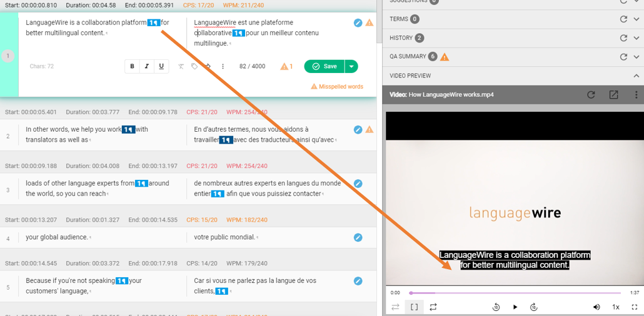Open the three-dot menu in segment toolbar
This screenshot has width=644, height=316.
click(223, 66)
